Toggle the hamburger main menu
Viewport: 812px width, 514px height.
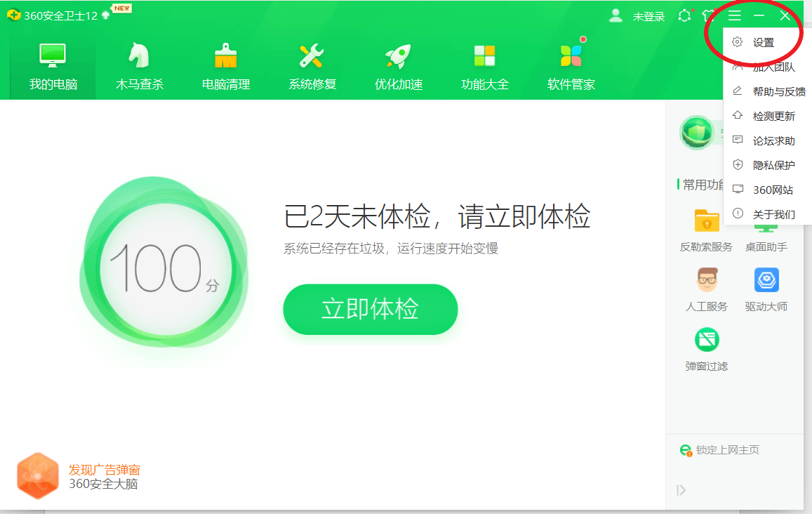[x=734, y=15]
